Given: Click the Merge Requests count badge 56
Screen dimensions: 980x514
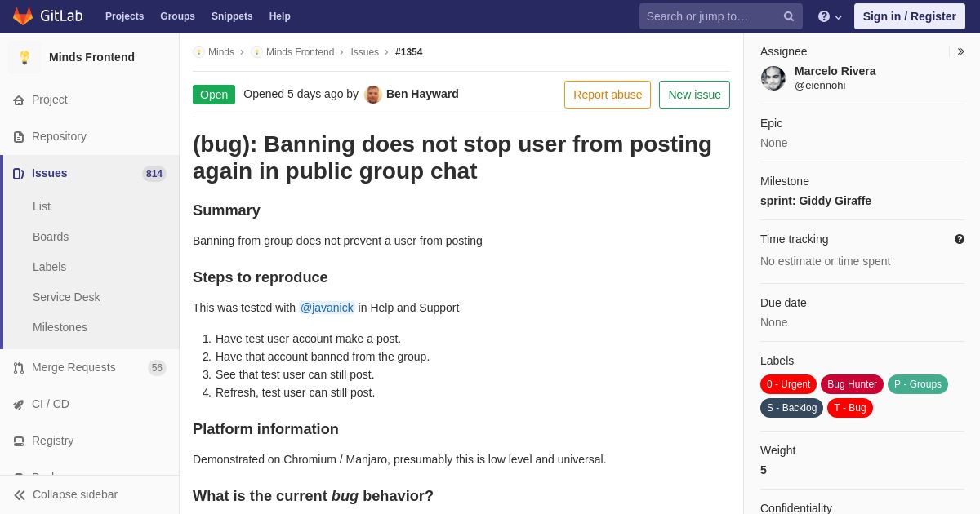Looking at the screenshot, I should click(x=157, y=368).
